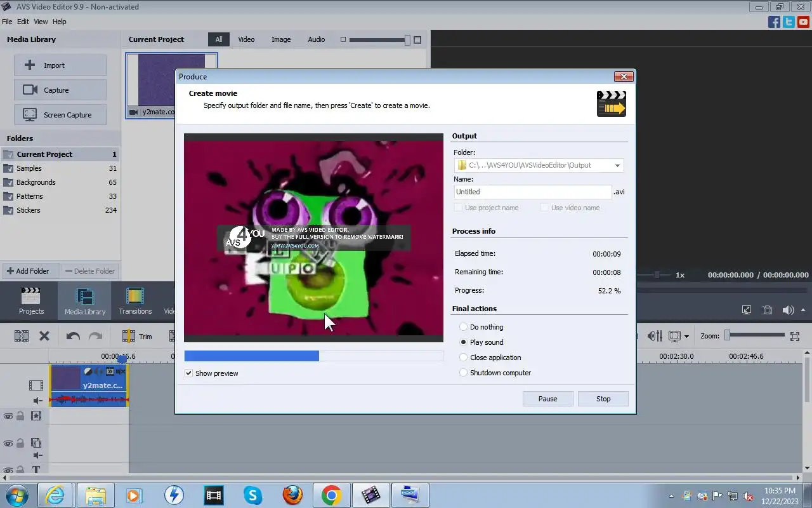The width and height of the screenshot is (812, 508).
Task: Toggle effects track visibility eye
Action: [8, 416]
